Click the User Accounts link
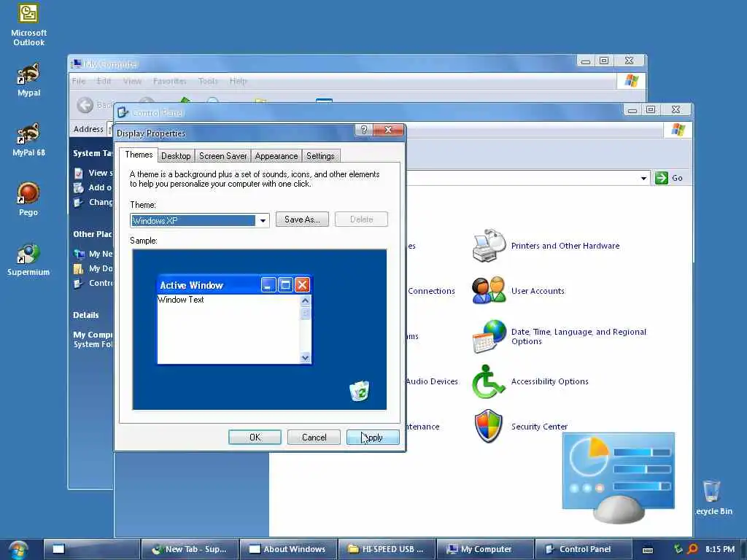Viewport: 747px width, 560px height. [538, 291]
